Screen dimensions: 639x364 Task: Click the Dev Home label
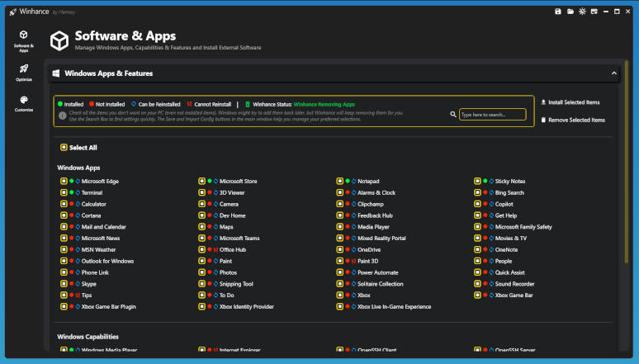tap(232, 215)
